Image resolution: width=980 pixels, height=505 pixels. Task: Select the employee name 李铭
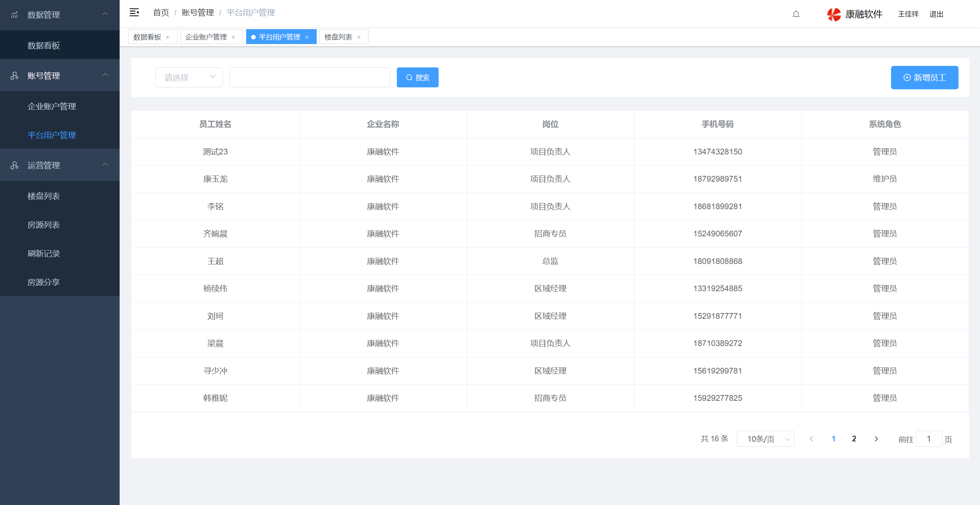[x=215, y=207]
